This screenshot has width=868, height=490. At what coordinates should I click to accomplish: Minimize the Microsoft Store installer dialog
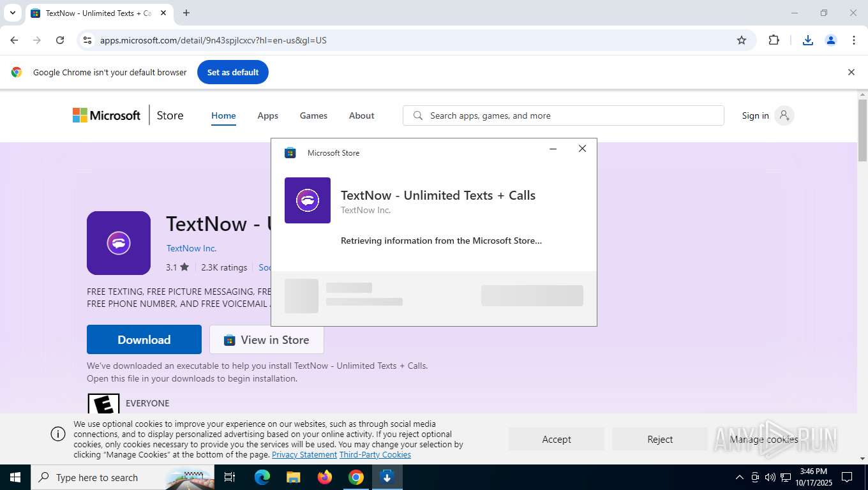pyautogui.click(x=553, y=149)
